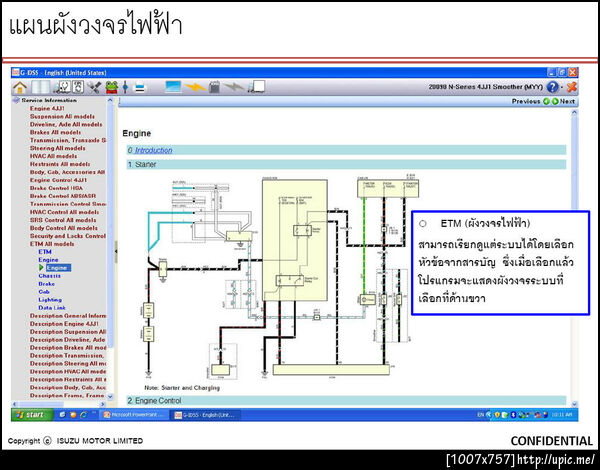
Task: Select Security and Locks Control entry
Action: pos(68,236)
